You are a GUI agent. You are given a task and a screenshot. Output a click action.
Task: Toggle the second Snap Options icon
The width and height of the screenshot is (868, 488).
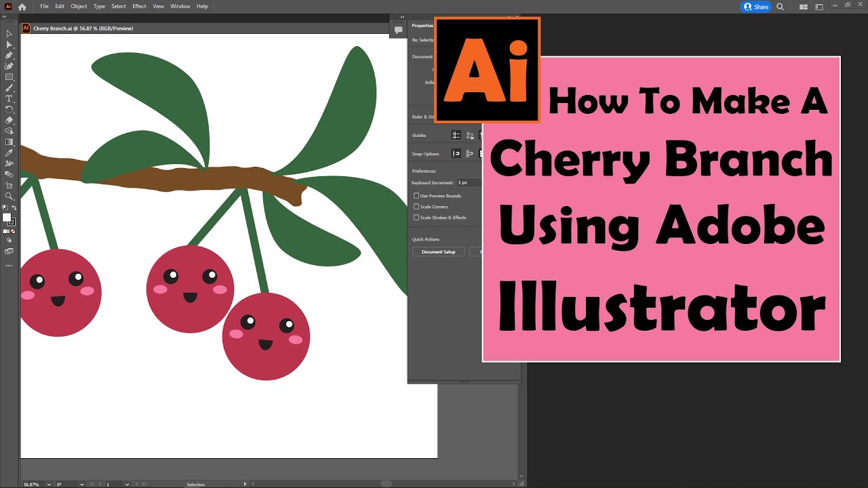click(x=469, y=154)
